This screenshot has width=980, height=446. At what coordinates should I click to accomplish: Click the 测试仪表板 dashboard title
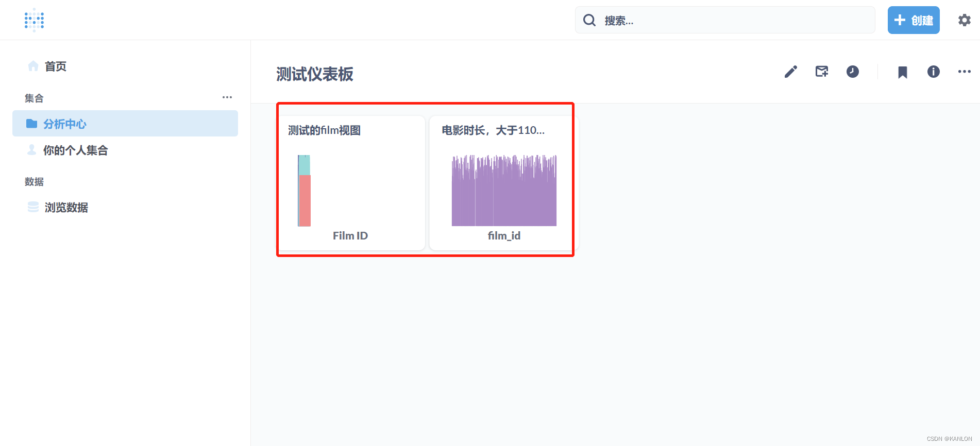pos(315,74)
